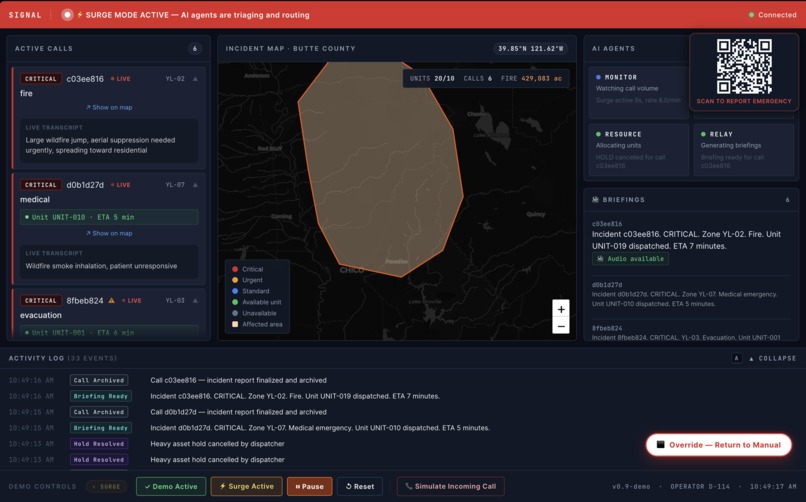Collapse the Activity Log panel

772,358
